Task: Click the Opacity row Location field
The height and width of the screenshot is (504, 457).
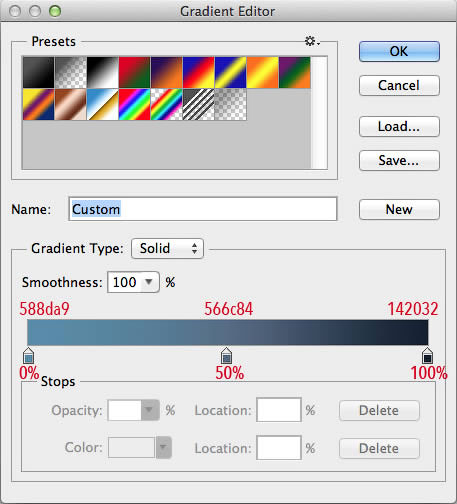Action: (279, 410)
